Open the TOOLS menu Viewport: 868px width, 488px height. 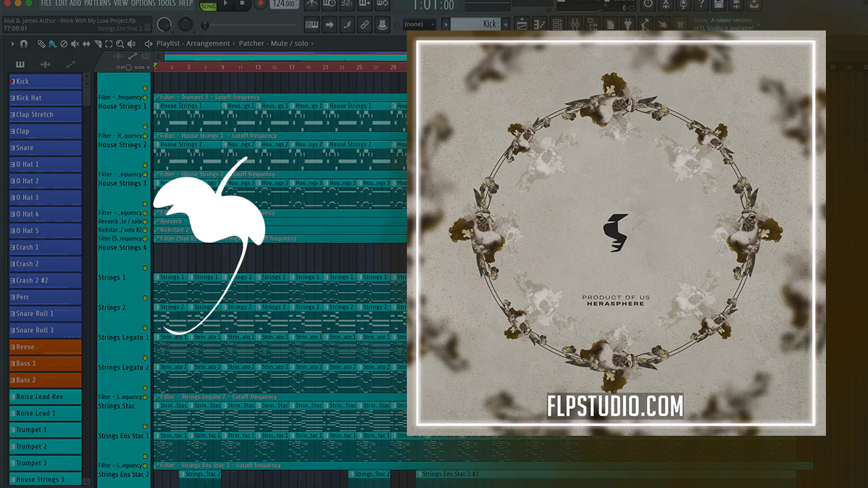coord(167,4)
